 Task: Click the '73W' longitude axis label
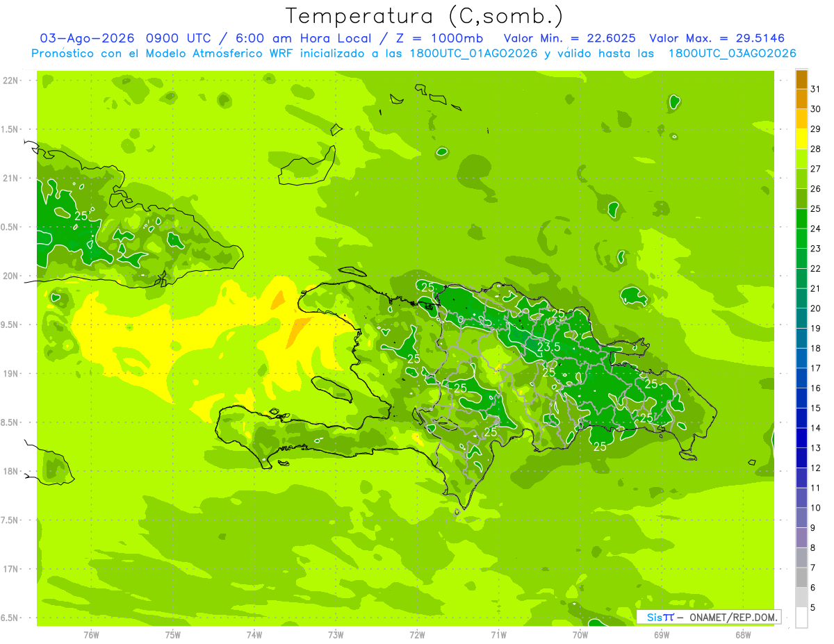(336, 635)
